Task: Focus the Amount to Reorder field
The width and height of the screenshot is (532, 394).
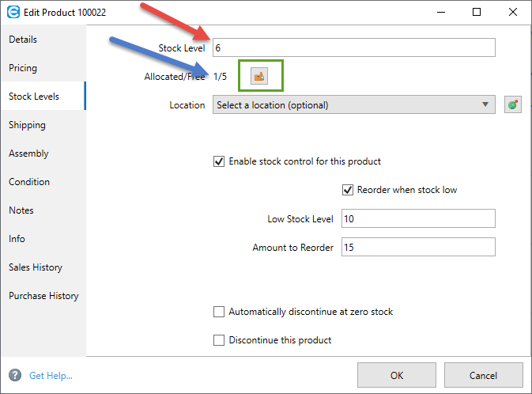Action: 417,247
